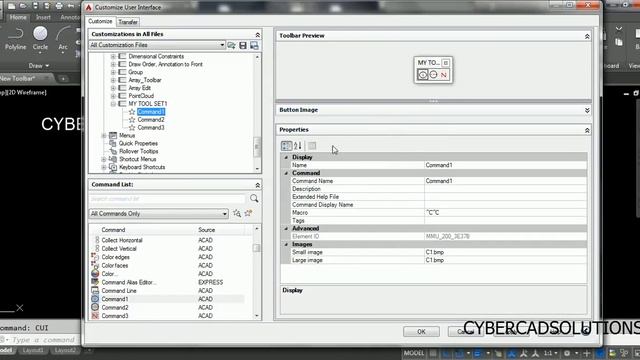The height and width of the screenshot is (360, 640).
Task: Click the Command column header
Action: tap(113, 230)
